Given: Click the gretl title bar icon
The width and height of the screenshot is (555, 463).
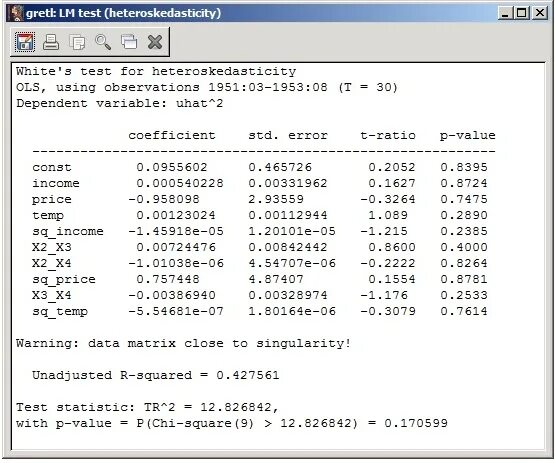Looking at the screenshot, I should point(16,13).
